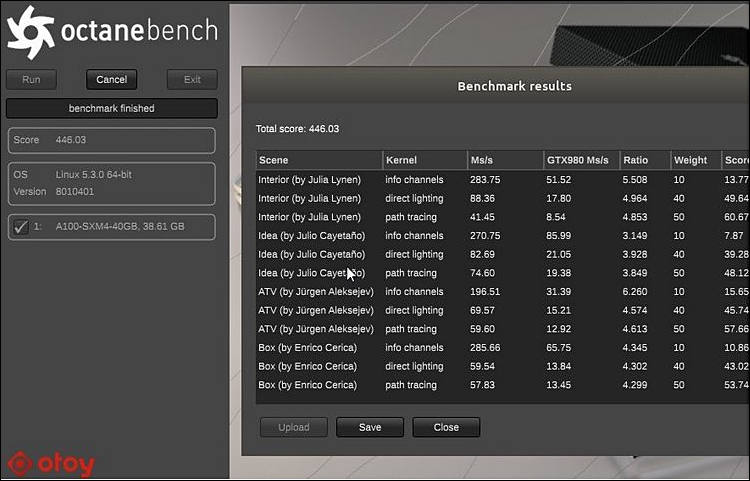Click ratio 3.849 in Idea path tracing row
The image size is (750, 481).
coord(635,273)
